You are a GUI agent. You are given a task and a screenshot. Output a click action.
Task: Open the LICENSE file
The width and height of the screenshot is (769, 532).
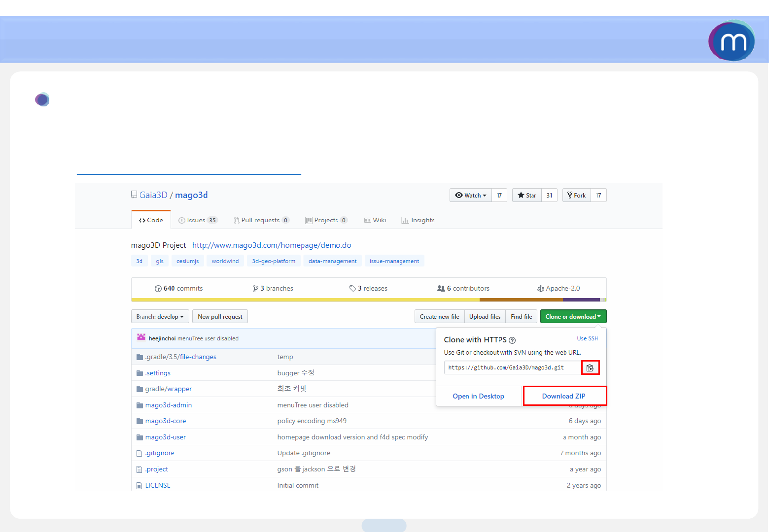point(158,486)
